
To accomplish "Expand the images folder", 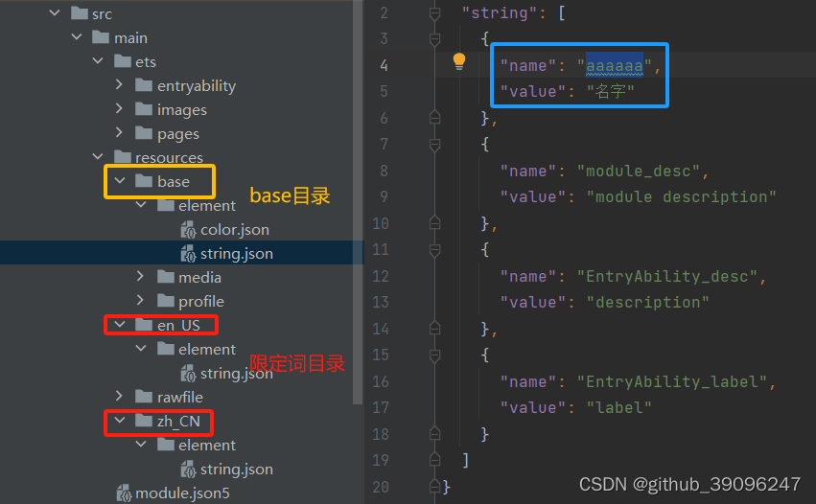I will click(119, 108).
